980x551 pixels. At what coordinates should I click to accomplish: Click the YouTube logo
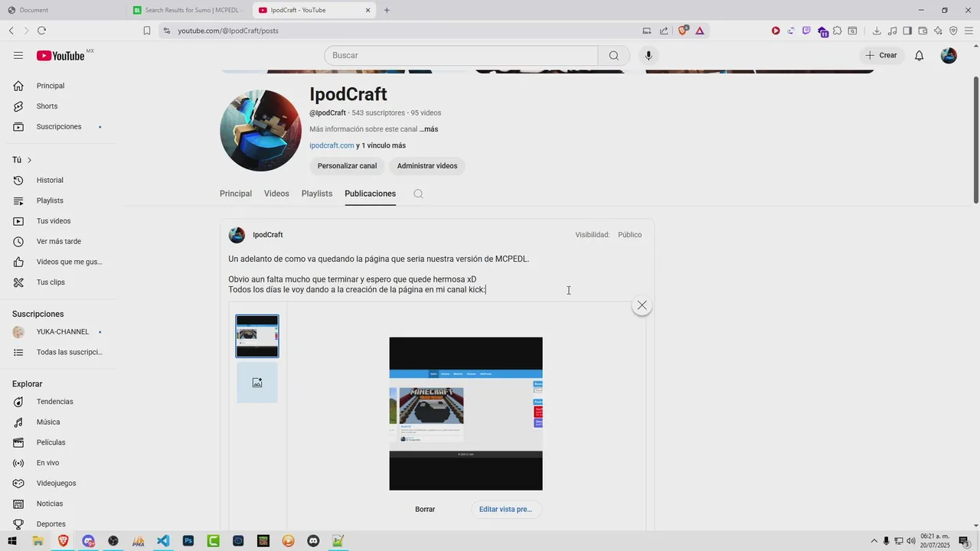60,56
